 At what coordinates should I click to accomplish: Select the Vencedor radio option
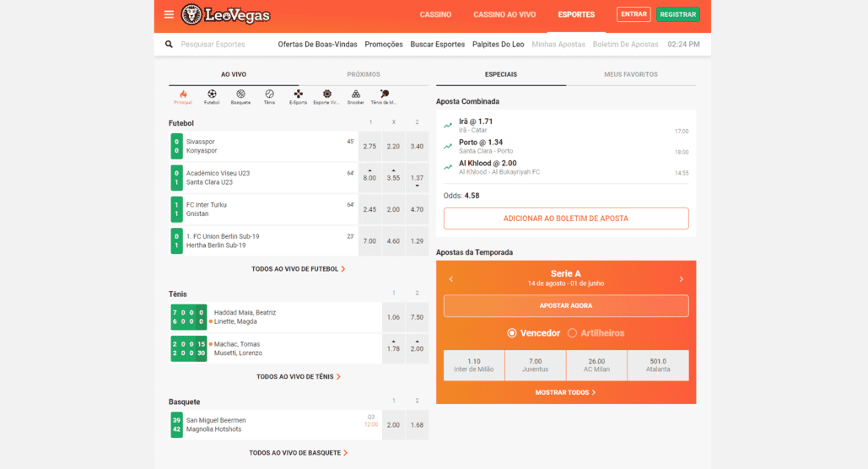click(512, 333)
